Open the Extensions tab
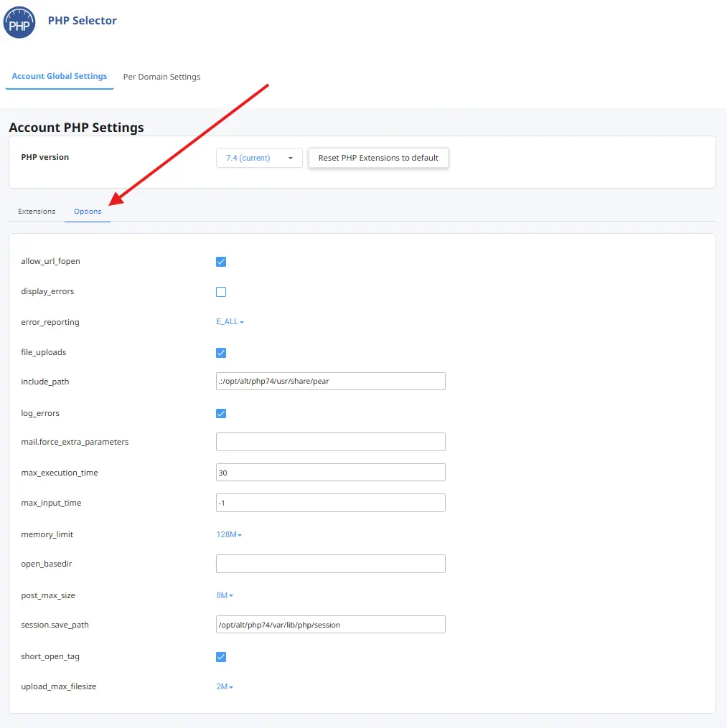727x728 pixels. pos(37,212)
